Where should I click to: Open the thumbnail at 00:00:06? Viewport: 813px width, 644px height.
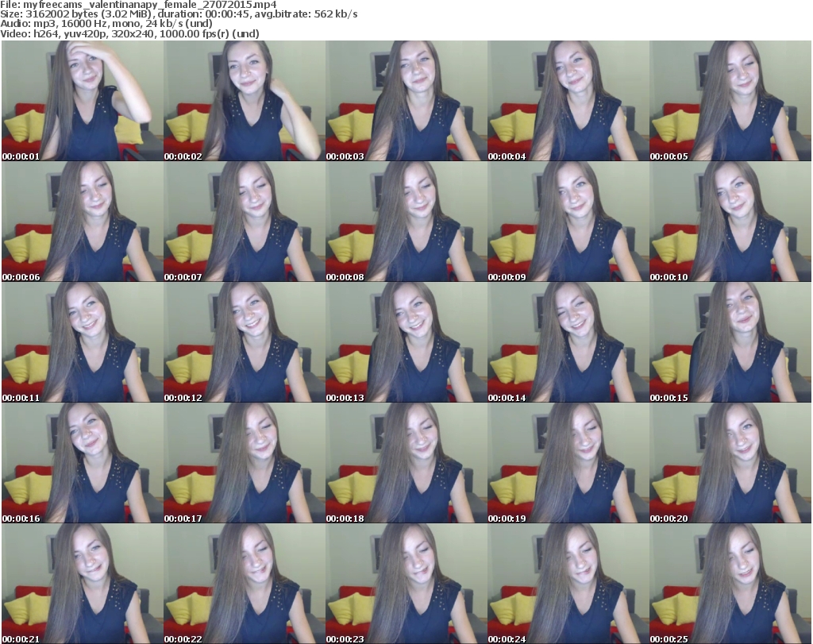83,222
